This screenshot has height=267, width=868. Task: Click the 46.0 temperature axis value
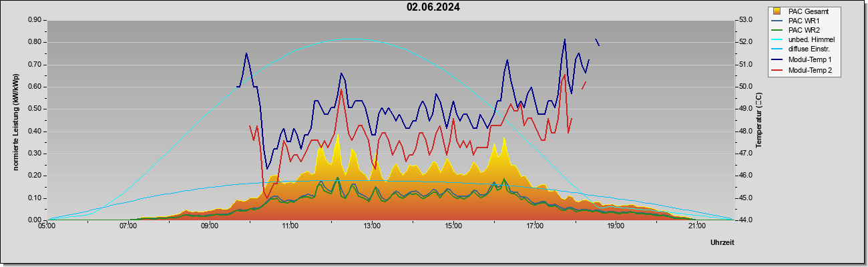(745, 176)
